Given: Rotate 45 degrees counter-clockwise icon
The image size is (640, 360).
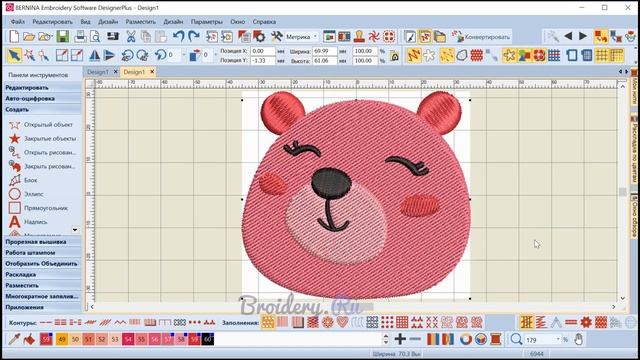Looking at the screenshot, I should coord(127,55).
